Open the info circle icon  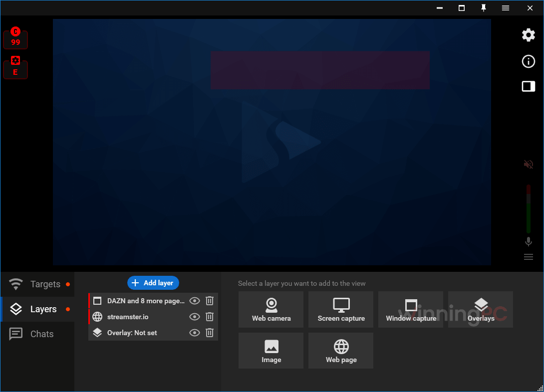(x=528, y=61)
